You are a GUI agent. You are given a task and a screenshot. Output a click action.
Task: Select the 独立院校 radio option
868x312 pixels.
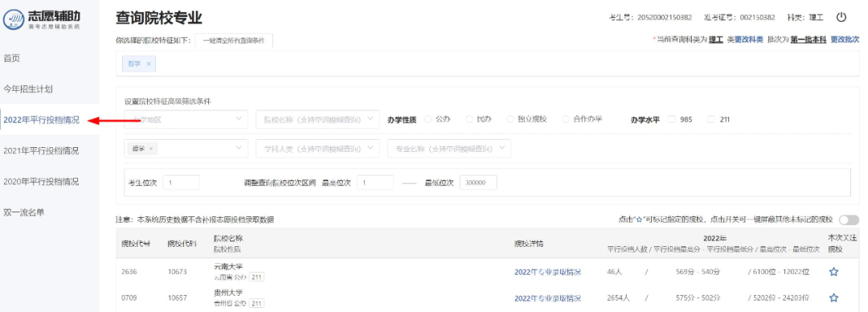510,119
